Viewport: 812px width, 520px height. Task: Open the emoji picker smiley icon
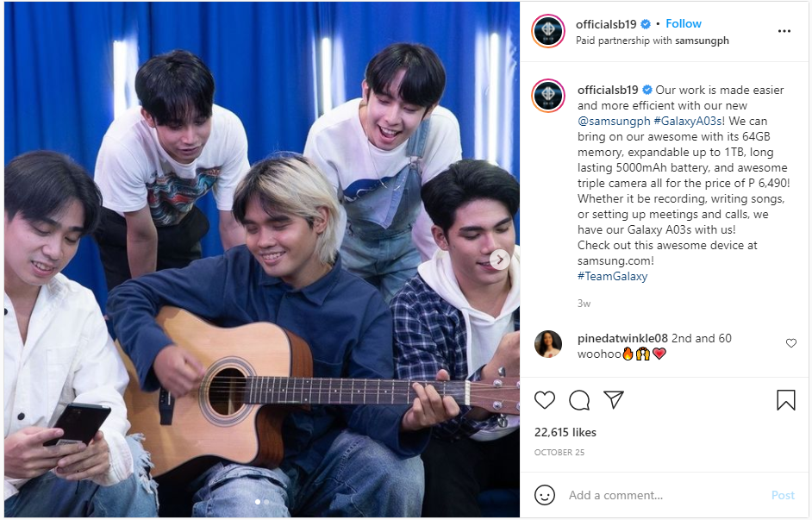544,495
